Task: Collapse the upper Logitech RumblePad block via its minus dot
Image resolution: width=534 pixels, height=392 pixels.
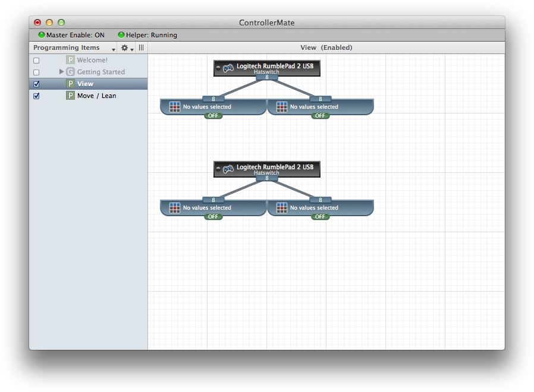Action: tap(218, 68)
